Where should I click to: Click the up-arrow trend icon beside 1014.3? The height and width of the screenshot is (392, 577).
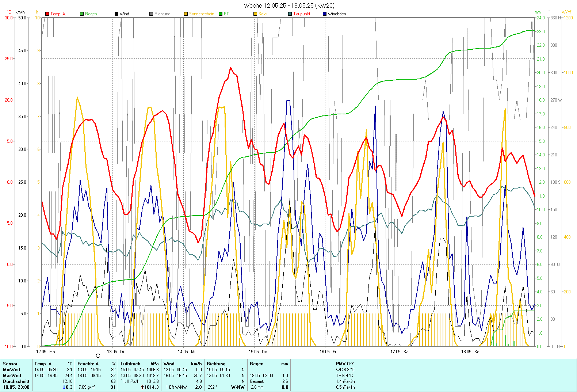click(142, 387)
